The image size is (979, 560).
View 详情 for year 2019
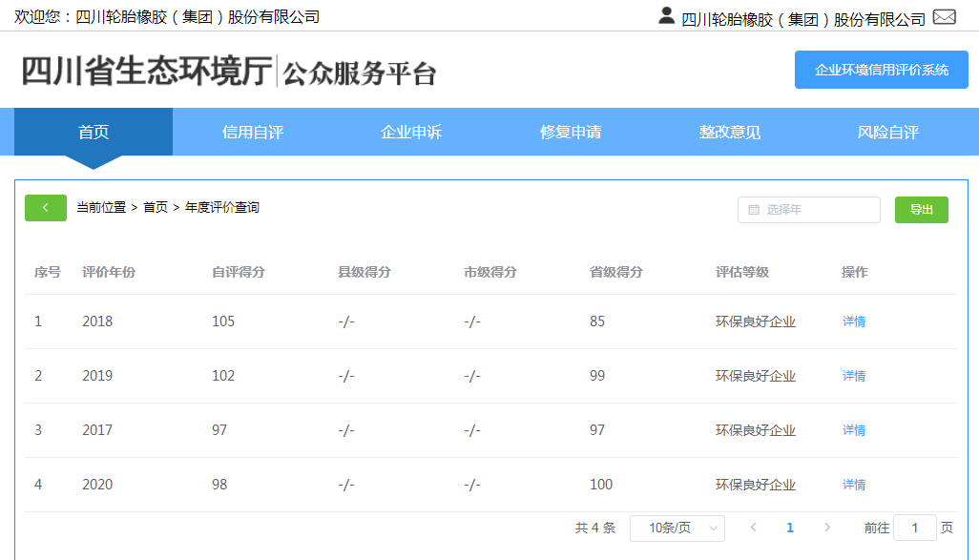pos(853,376)
